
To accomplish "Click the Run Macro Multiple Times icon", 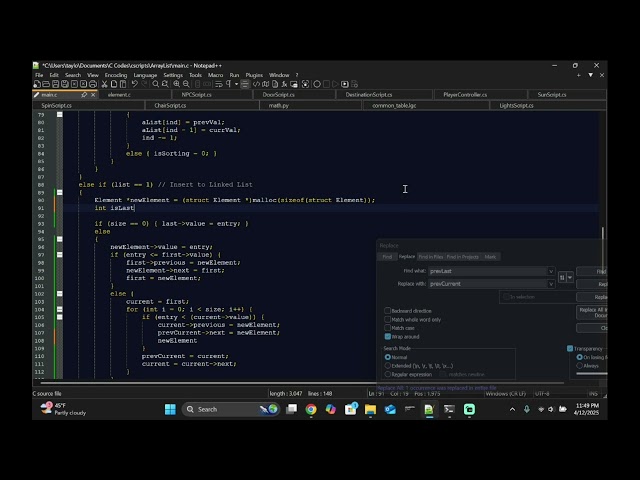I will click(x=345, y=84).
